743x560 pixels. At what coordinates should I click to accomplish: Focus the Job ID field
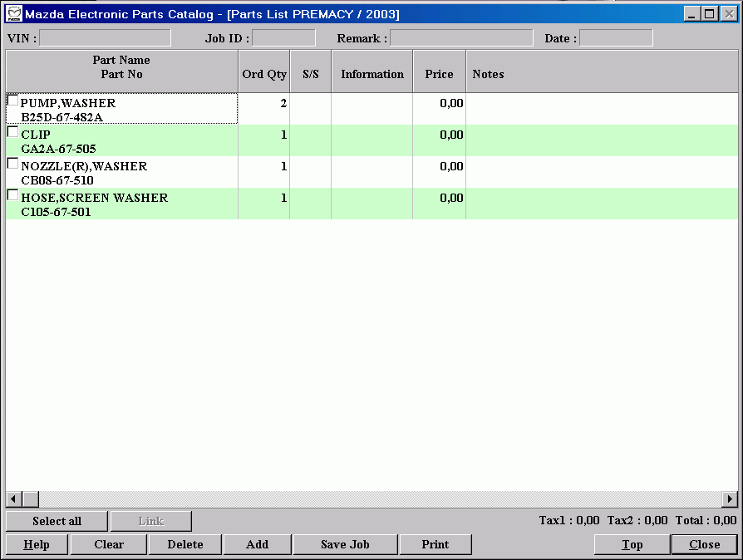coord(284,38)
